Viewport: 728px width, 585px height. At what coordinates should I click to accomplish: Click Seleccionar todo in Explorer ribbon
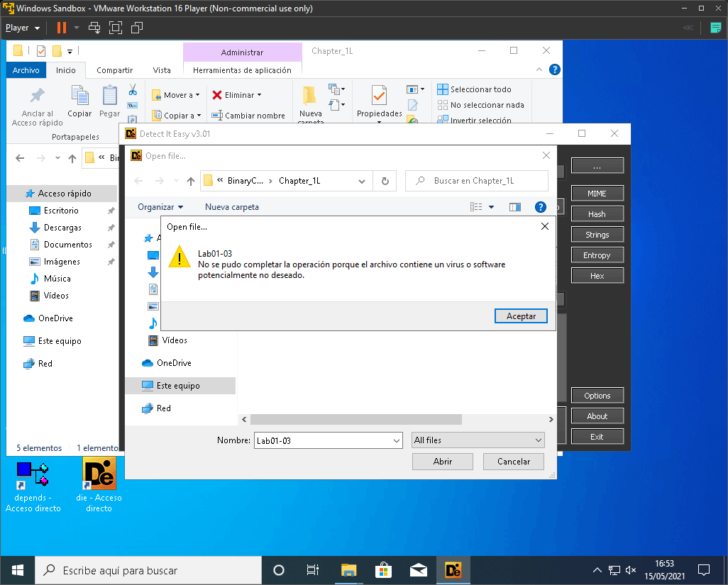475,89
